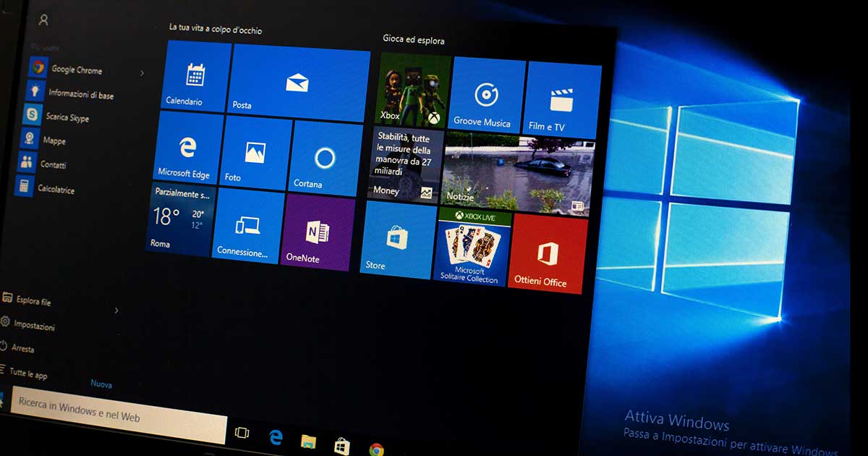Open the Foto tile
868x456 pixels.
coord(255,153)
